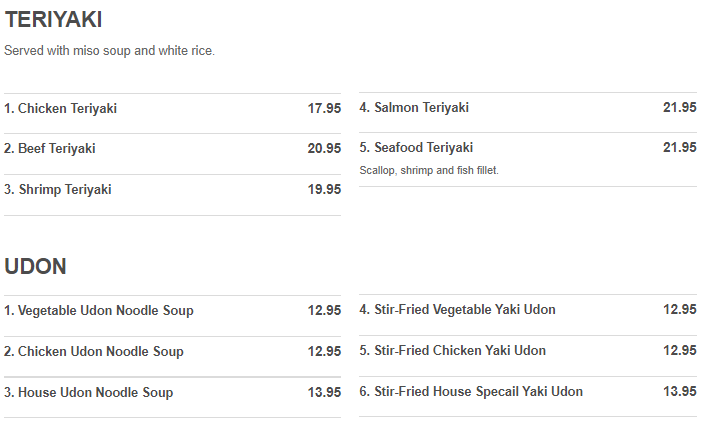Viewport: 708px width, 440px height.
Task: Choose House Udon Noodle Soup
Action: click(x=88, y=393)
